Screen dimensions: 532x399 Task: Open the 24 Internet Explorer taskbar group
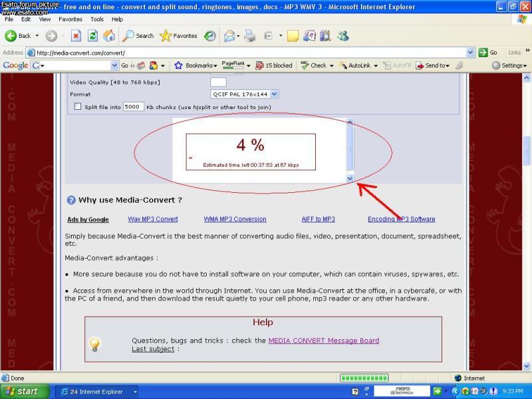pos(96,392)
